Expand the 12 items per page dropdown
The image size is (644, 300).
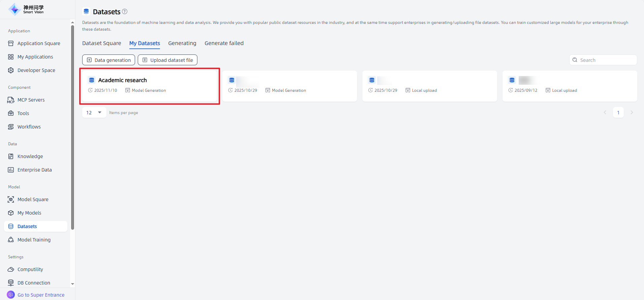pos(94,113)
